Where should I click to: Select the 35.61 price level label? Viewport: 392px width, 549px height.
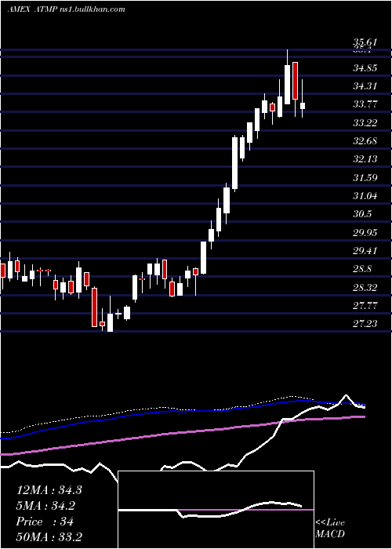click(365, 42)
